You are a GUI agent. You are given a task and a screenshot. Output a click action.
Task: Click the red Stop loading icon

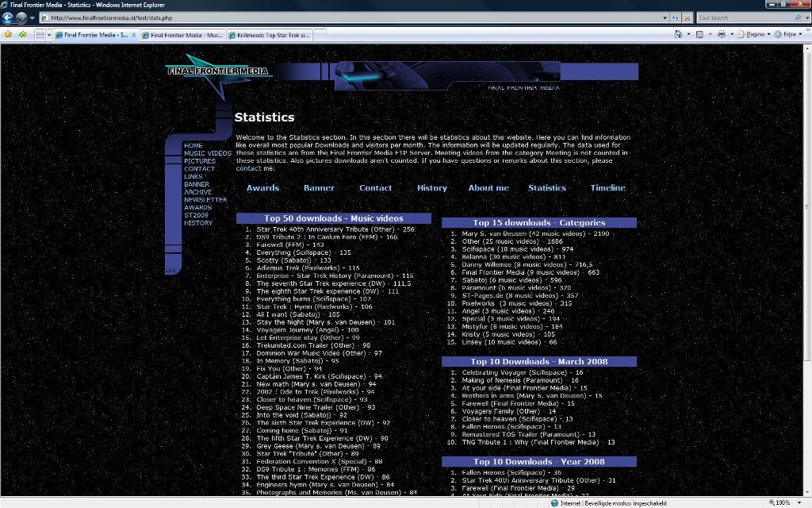[688, 17]
